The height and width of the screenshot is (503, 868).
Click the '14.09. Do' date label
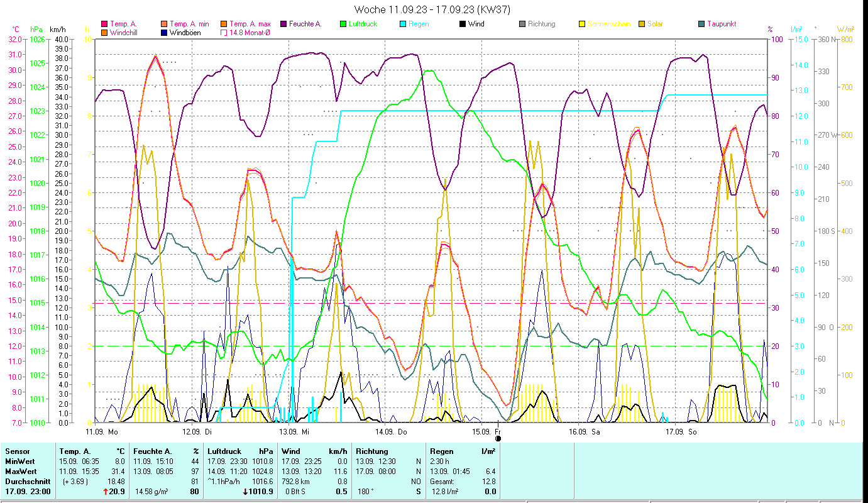[391, 432]
